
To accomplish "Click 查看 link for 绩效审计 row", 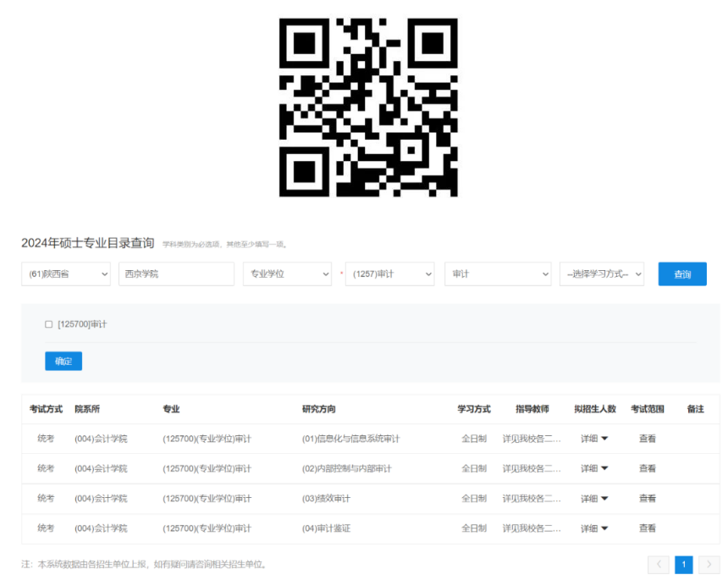I will tap(648, 499).
